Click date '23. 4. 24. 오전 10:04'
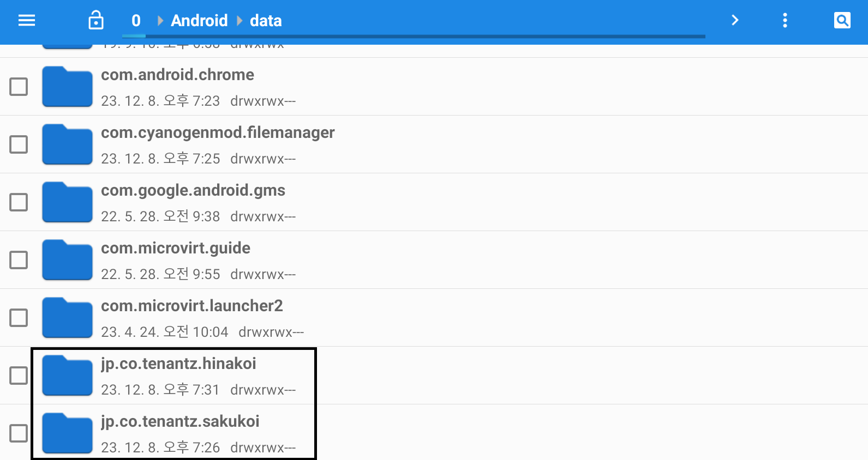 click(x=165, y=332)
